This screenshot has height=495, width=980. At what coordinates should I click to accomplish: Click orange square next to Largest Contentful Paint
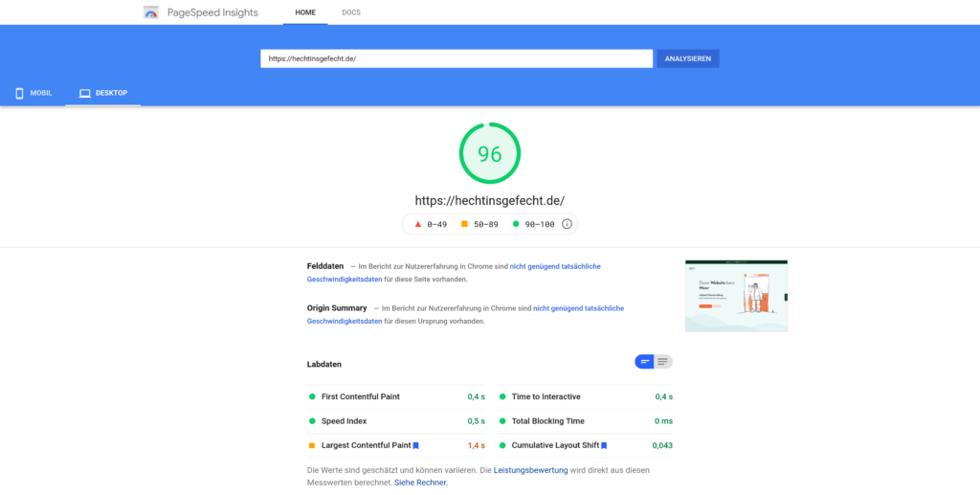312,445
